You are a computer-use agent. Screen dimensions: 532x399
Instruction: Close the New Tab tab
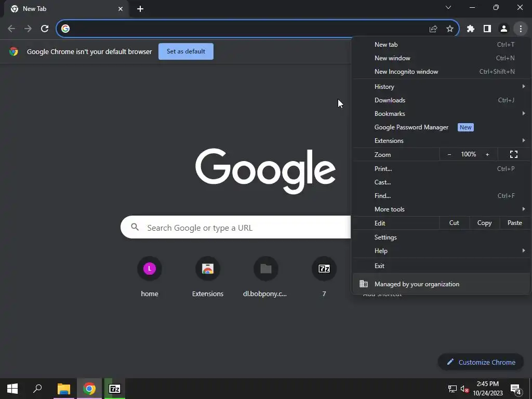click(121, 9)
